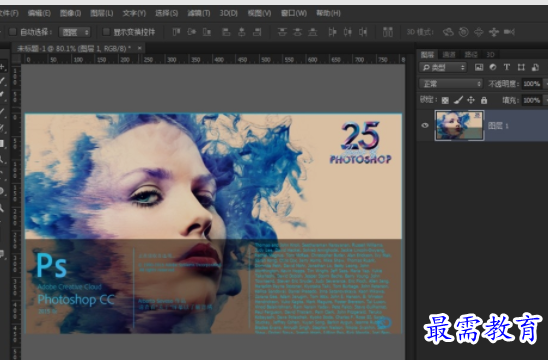The width and height of the screenshot is (548, 360).
Task: Select the 3D scale camera icon
Action: [509, 32]
